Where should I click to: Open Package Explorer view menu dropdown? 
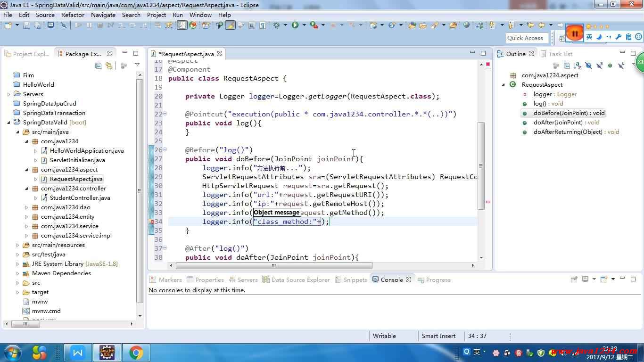coord(137,65)
